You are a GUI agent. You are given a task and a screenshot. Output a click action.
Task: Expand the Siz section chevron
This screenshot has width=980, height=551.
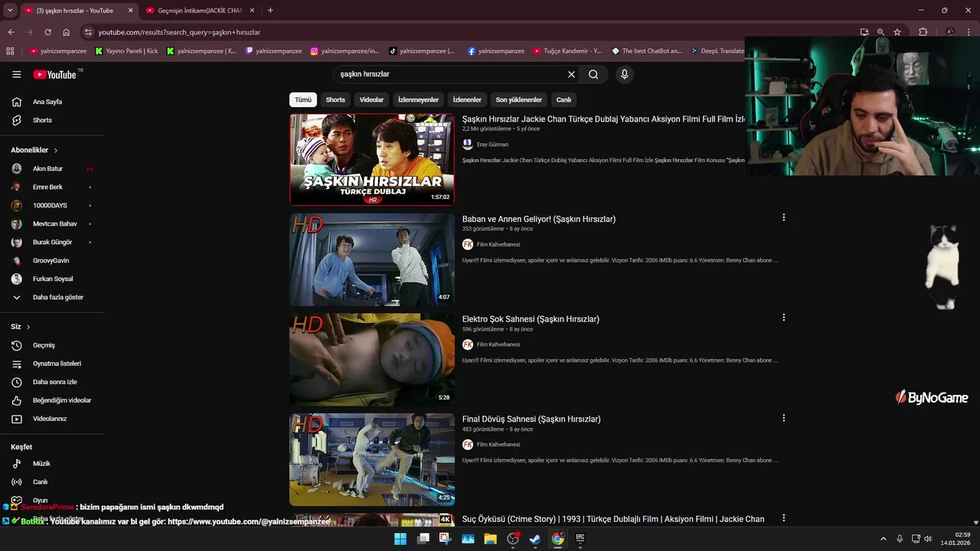28,327
